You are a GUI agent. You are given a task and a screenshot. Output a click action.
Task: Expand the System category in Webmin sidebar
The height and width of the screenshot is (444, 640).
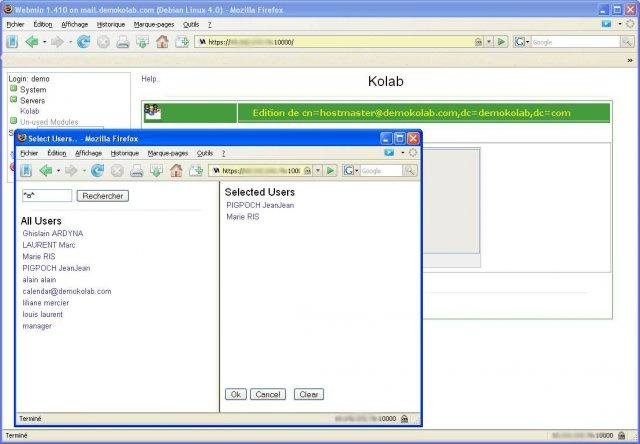[13, 88]
